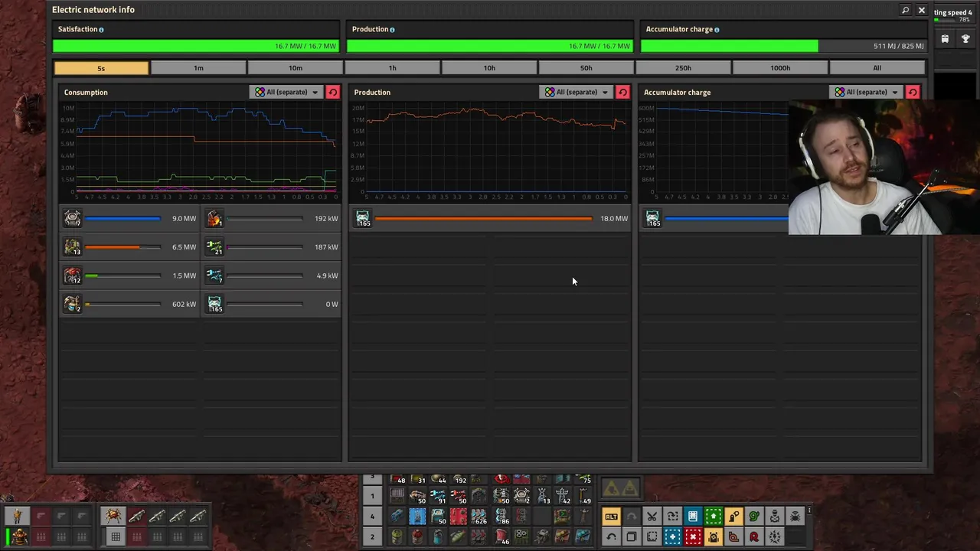Toggle the yellow highlighted shortcut in bottom row
Image resolution: width=980 pixels, height=551 pixels.
pyautogui.click(x=714, y=536)
